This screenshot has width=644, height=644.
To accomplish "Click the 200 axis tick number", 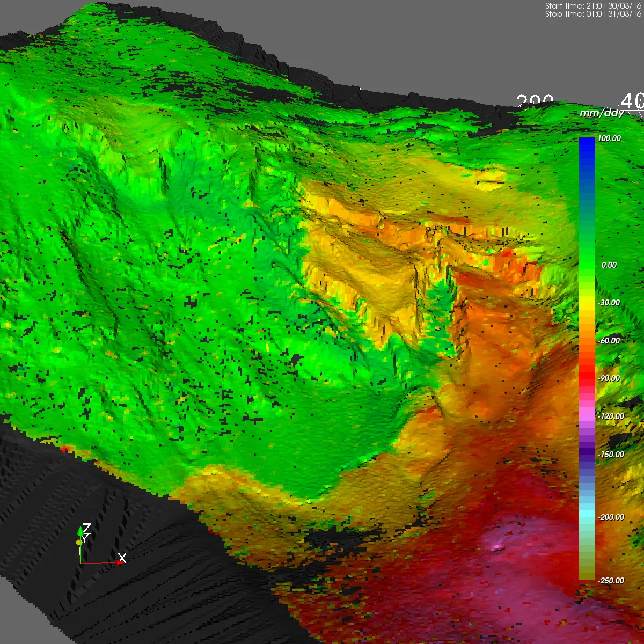I will 535,101.
